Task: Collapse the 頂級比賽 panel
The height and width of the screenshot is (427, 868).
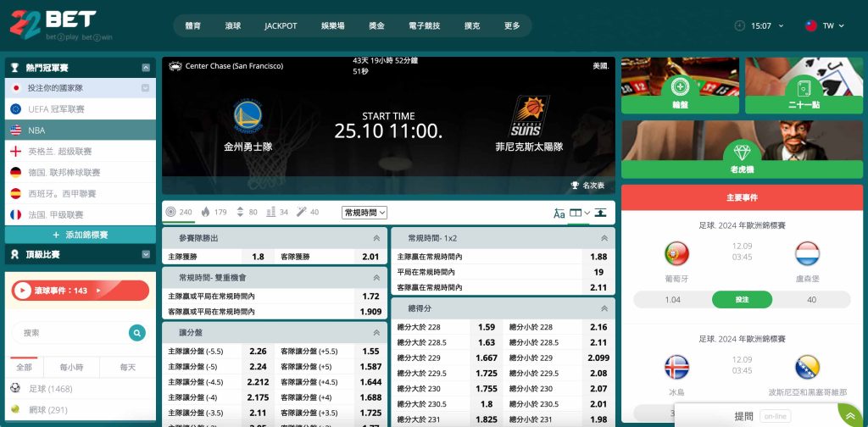Action: [x=146, y=254]
